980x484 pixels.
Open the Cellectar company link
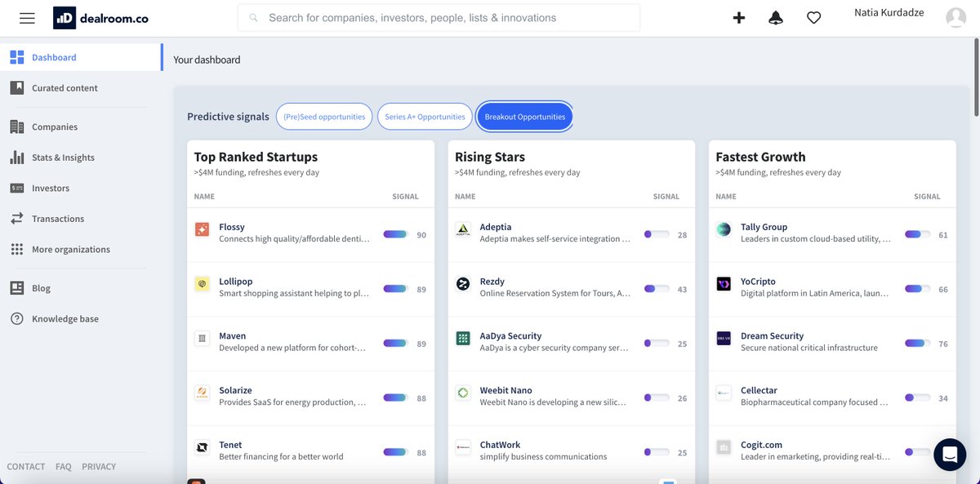pyautogui.click(x=759, y=390)
